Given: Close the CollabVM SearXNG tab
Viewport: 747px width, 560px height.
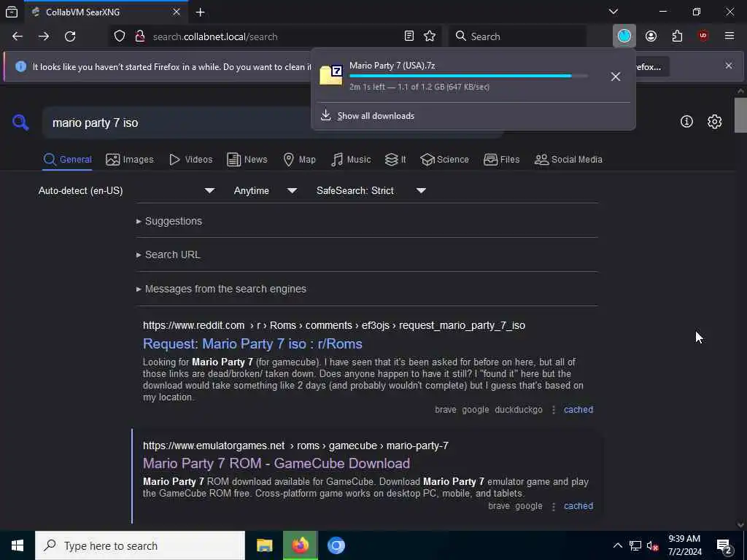Looking at the screenshot, I should 177,12.
